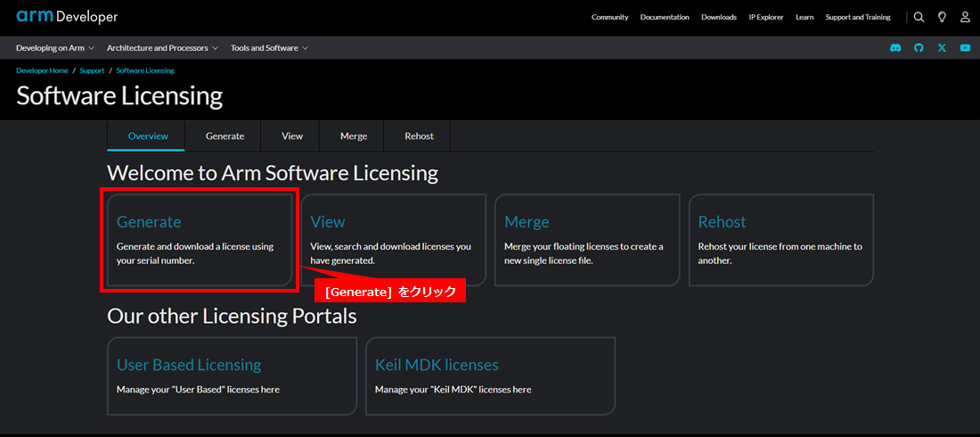Open Documentation in the top navigation

[x=665, y=17]
